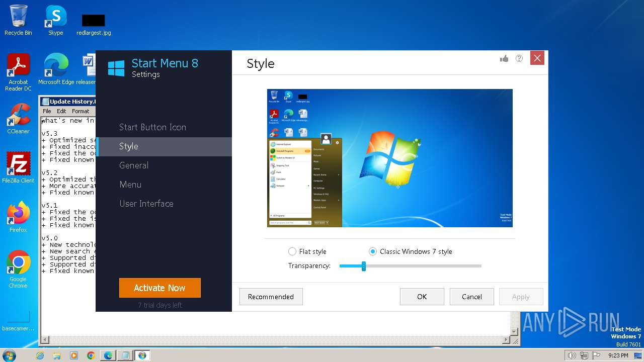The height and width of the screenshot is (362, 644).
Task: Open the media player taskbar icon
Action: (x=74, y=355)
